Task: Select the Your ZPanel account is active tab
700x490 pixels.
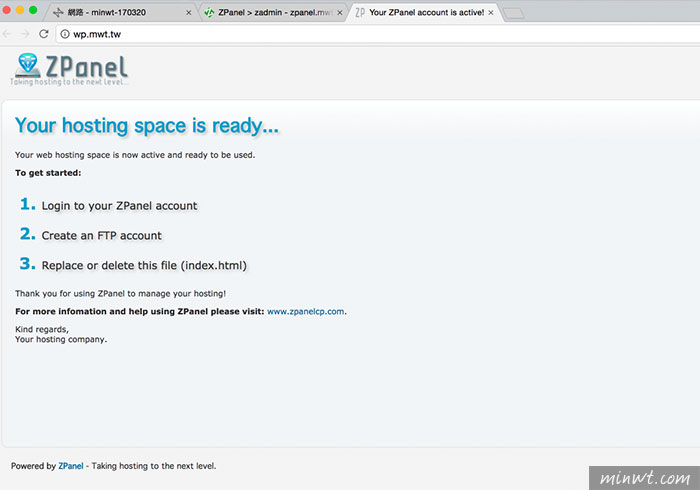Action: pyautogui.click(x=425, y=12)
